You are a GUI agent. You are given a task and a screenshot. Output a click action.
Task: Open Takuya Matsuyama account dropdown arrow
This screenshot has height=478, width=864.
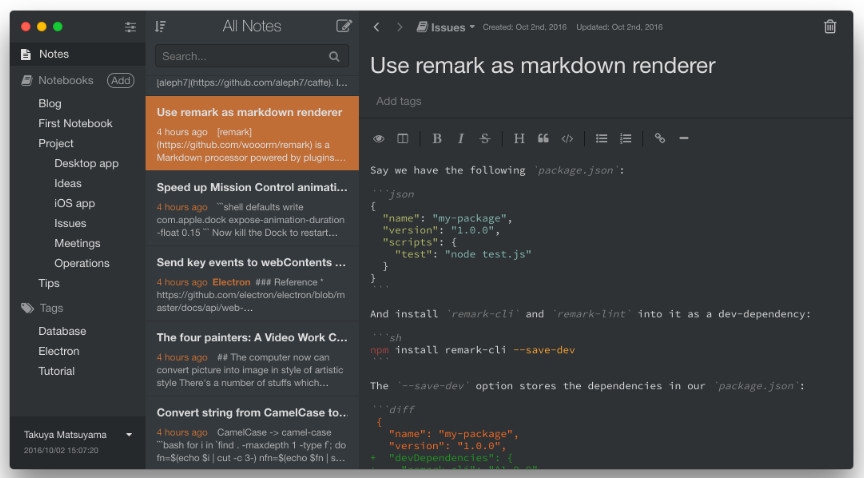[x=129, y=434]
